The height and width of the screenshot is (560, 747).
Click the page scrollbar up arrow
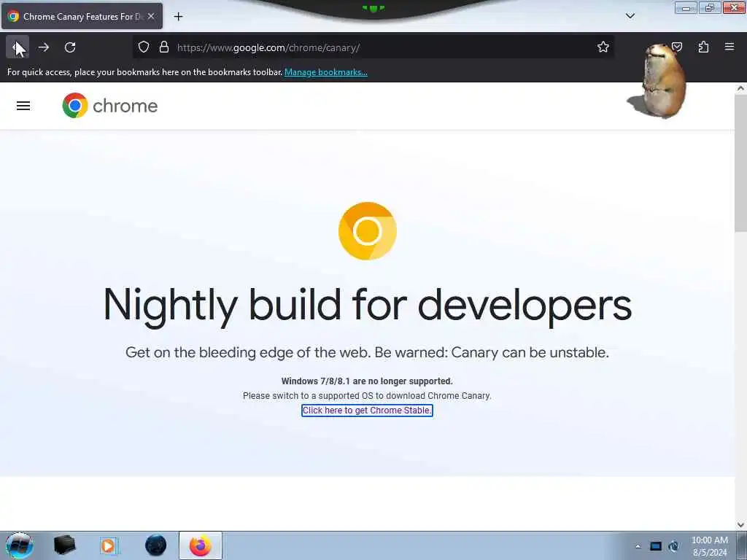pos(741,88)
